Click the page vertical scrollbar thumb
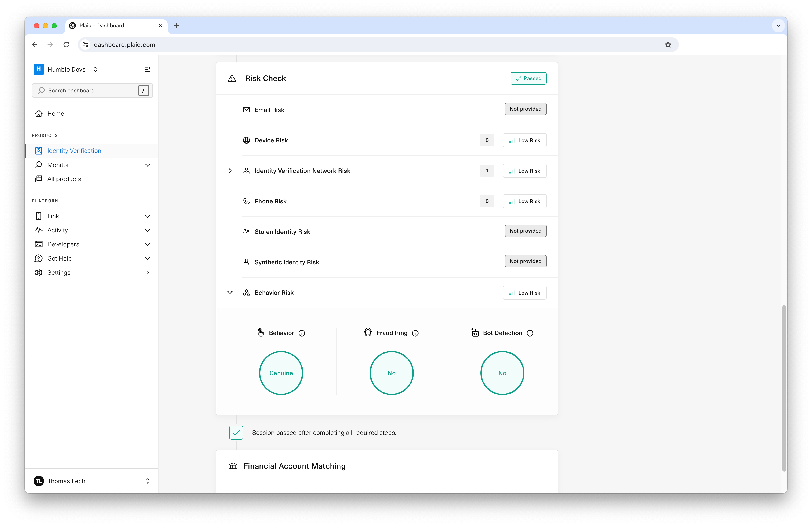The image size is (812, 526). pyautogui.click(x=784, y=388)
